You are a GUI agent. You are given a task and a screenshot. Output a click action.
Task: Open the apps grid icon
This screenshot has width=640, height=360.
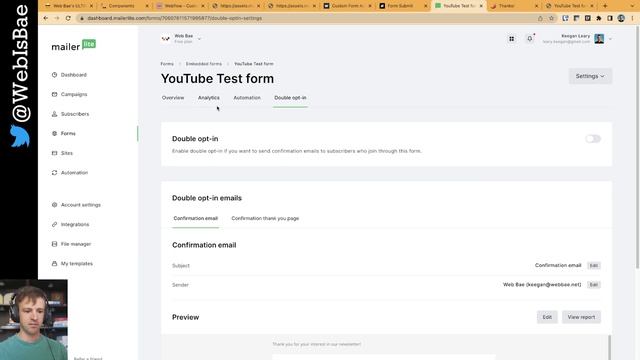(x=511, y=39)
